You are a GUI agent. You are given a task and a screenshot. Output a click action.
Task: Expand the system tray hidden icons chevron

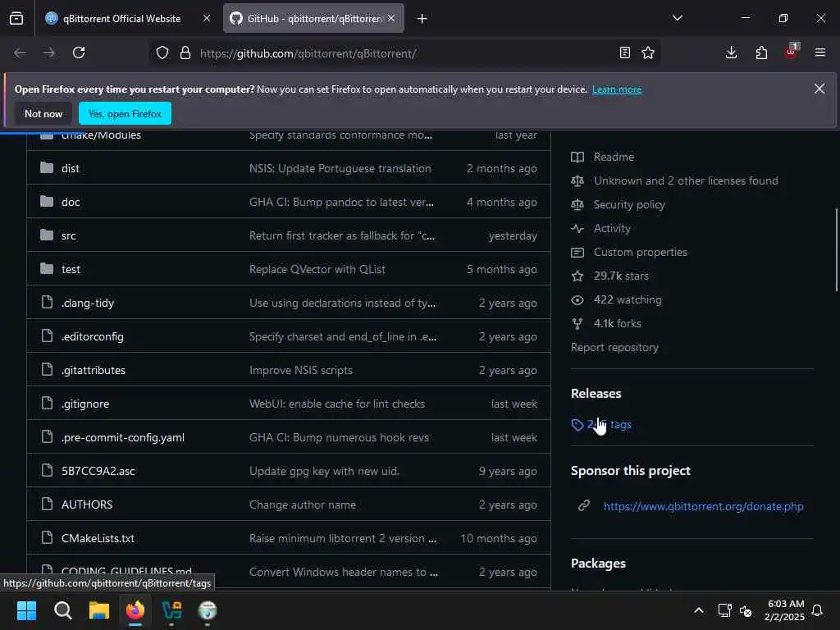(699, 610)
